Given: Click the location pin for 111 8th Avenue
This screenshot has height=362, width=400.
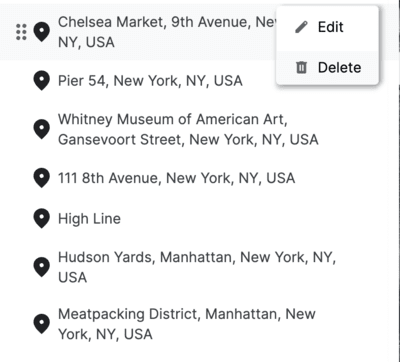Looking at the screenshot, I should [x=42, y=178].
